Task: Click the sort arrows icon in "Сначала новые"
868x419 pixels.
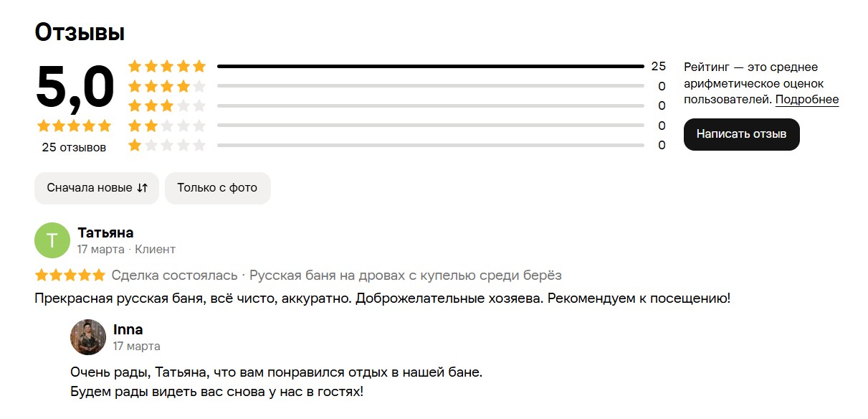Action: click(142, 188)
